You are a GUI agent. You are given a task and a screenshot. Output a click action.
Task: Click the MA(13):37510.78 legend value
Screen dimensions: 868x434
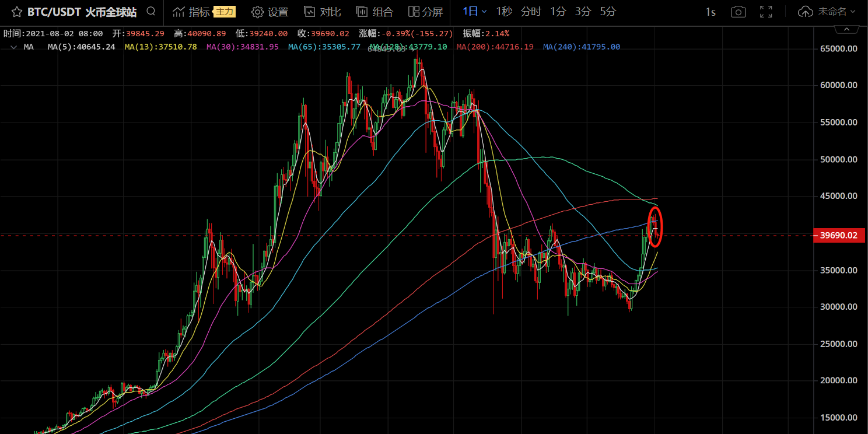pyautogui.click(x=160, y=47)
